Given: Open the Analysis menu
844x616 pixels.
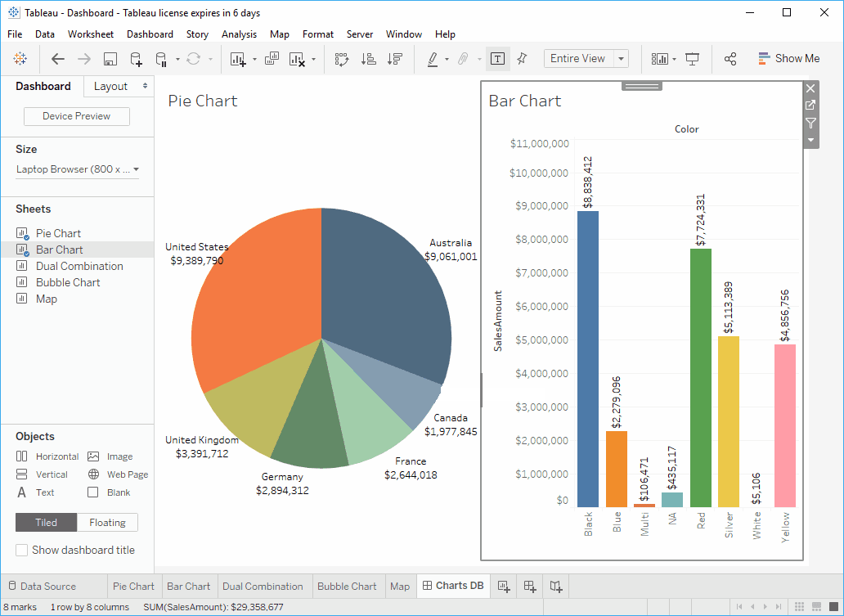Looking at the screenshot, I should pyautogui.click(x=239, y=34).
